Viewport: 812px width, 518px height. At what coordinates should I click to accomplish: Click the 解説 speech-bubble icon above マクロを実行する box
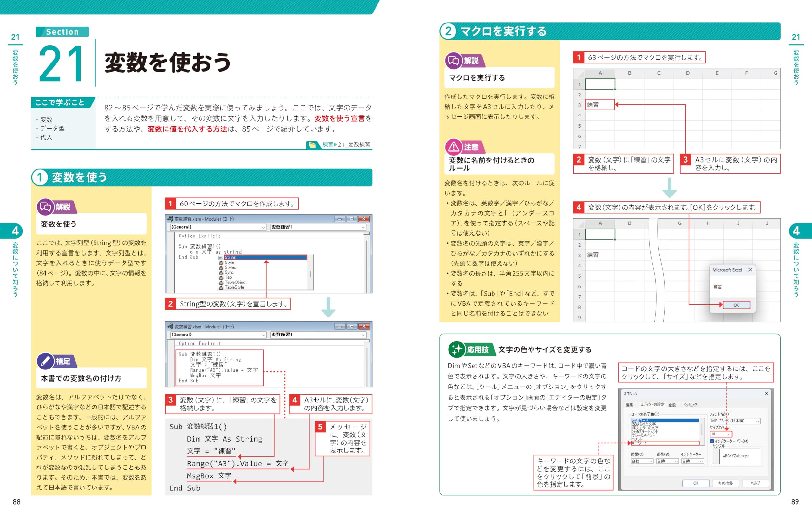(x=454, y=60)
